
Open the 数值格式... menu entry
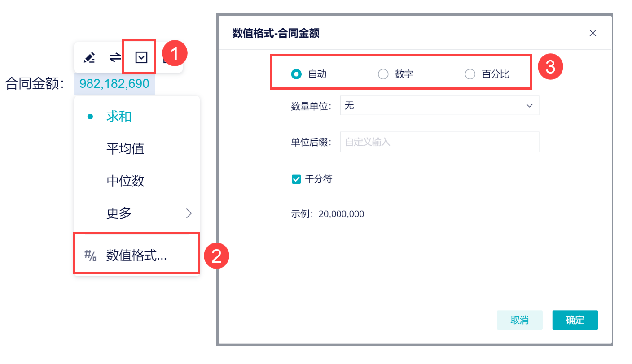(136, 256)
